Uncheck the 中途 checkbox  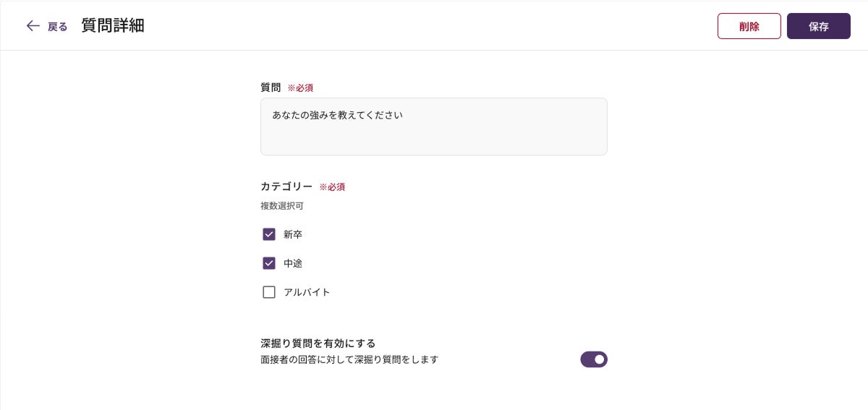click(x=269, y=263)
